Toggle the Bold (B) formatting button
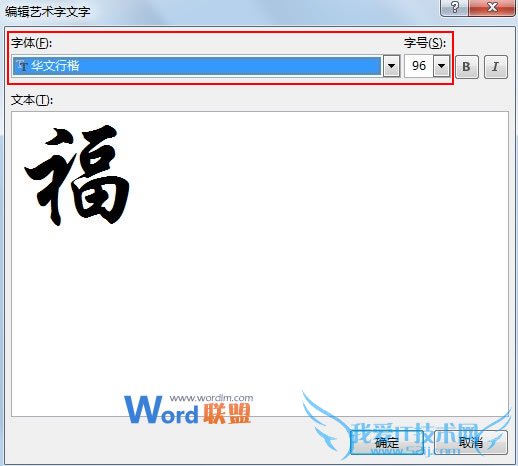 coord(467,67)
